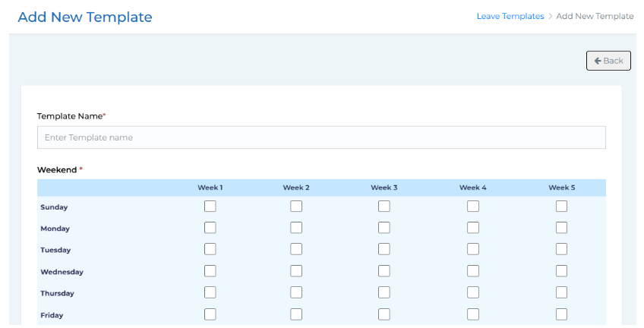644x328 pixels.
Task: Tick Wednesday Week 3 checkbox
Action: coord(384,271)
